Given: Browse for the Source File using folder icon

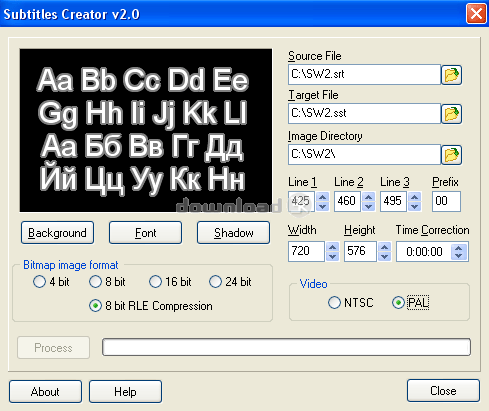Looking at the screenshot, I should click(451, 75).
